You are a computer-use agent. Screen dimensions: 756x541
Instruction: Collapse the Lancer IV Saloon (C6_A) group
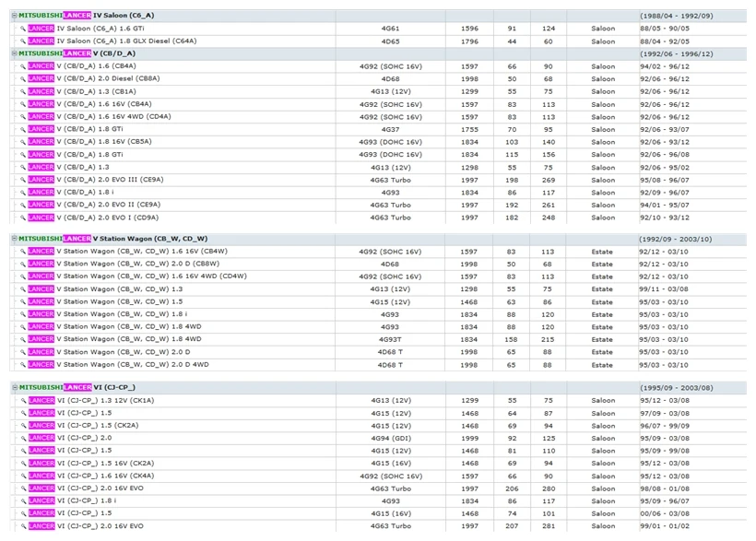[x=15, y=16]
